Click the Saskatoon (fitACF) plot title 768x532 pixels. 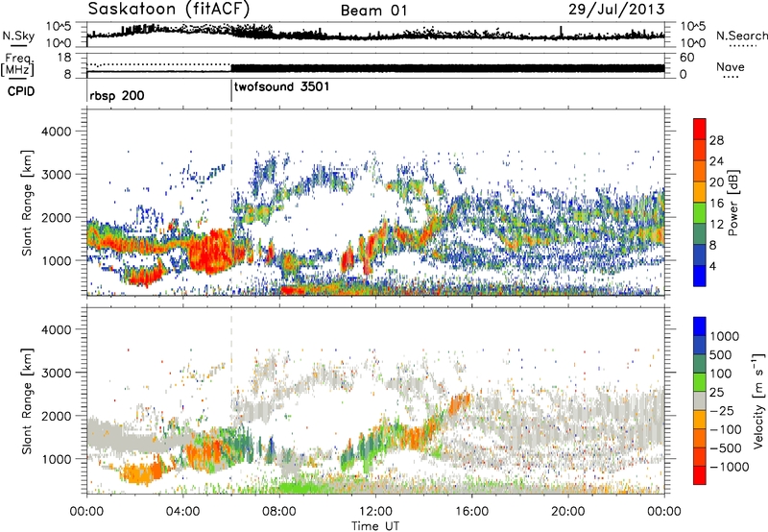(x=169, y=9)
